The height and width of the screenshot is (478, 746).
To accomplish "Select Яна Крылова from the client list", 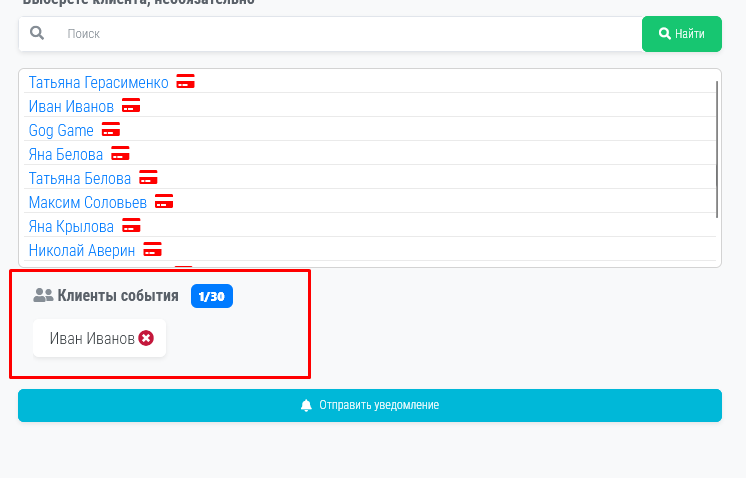I will click(71, 226).
